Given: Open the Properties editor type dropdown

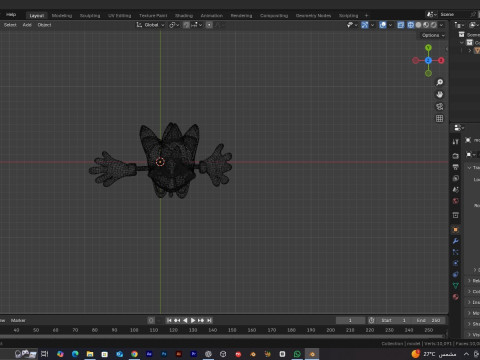Looking at the screenshot, I should pyautogui.click(x=459, y=128).
